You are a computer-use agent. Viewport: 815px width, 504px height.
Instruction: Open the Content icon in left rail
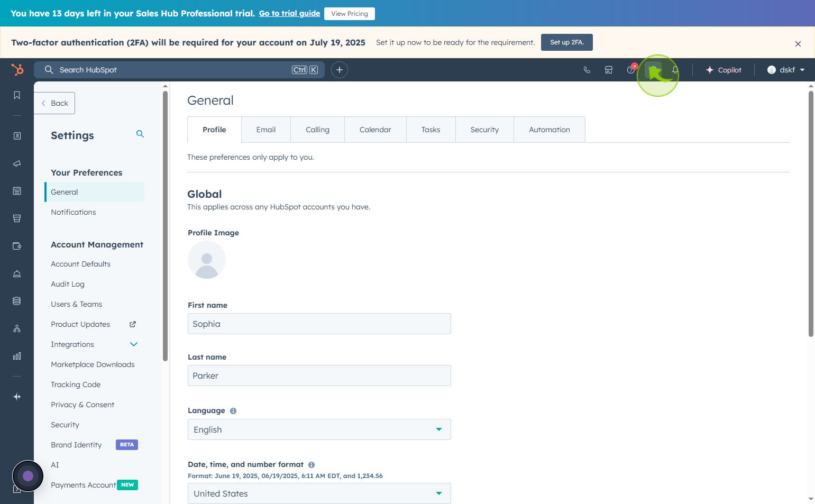17,191
